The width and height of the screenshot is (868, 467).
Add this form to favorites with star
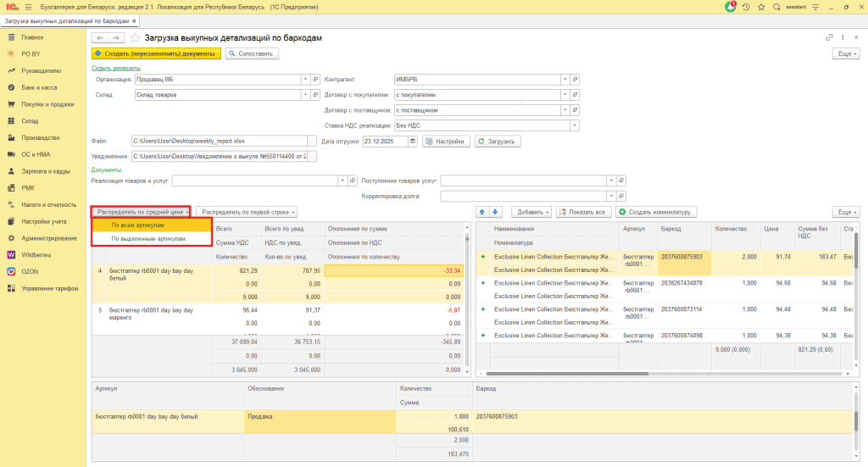(136, 38)
